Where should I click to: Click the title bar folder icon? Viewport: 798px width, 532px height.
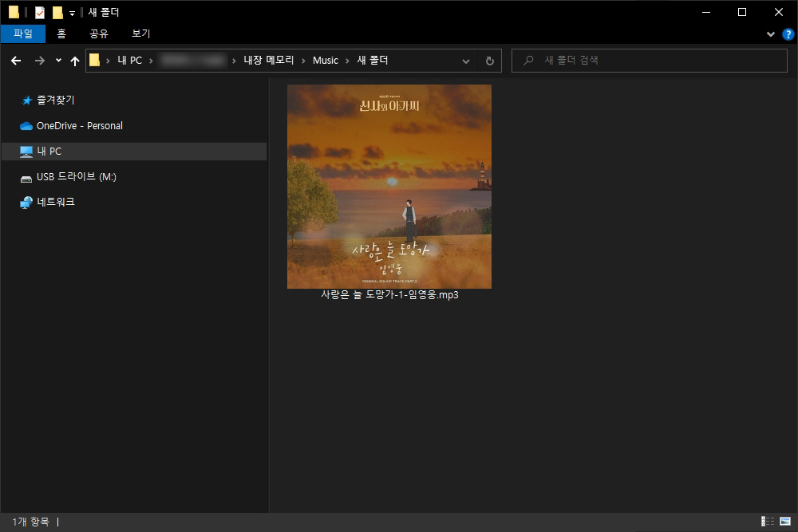pyautogui.click(x=14, y=12)
